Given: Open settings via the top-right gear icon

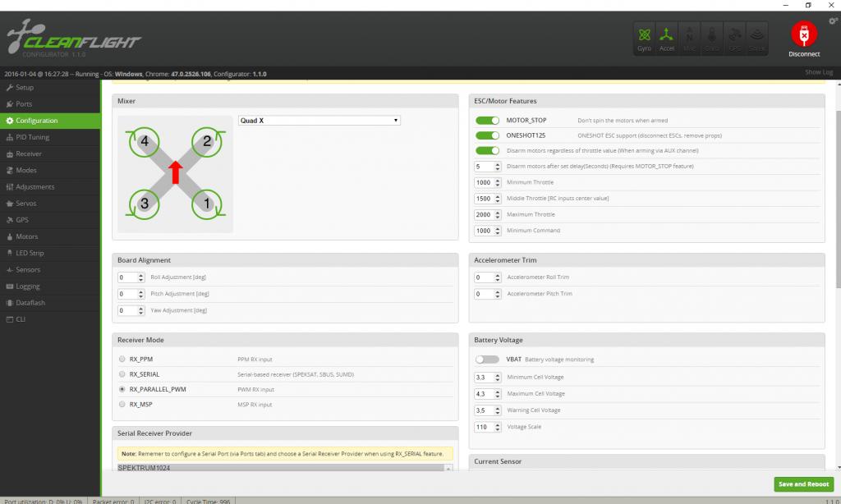Looking at the screenshot, I should point(834,21).
